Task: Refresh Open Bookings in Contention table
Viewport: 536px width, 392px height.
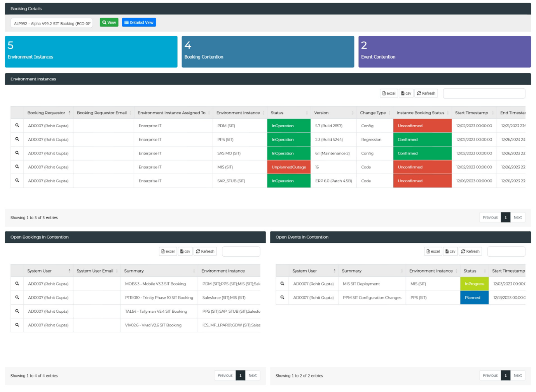Action: [205, 251]
